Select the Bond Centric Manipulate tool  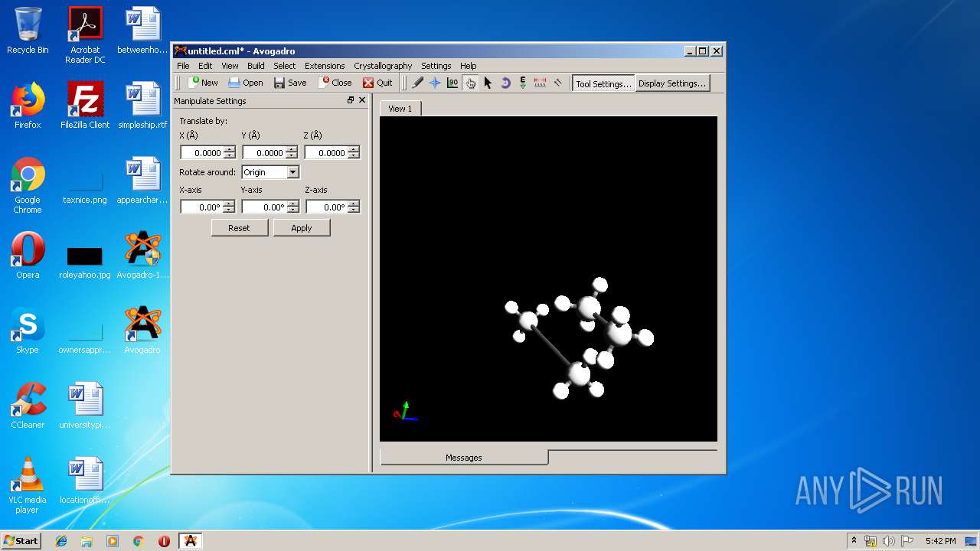[452, 83]
